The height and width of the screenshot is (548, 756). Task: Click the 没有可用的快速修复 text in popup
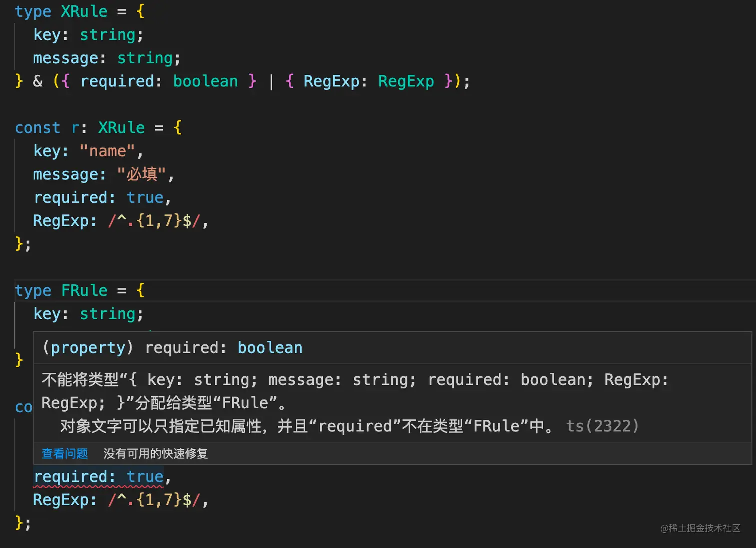pos(155,453)
